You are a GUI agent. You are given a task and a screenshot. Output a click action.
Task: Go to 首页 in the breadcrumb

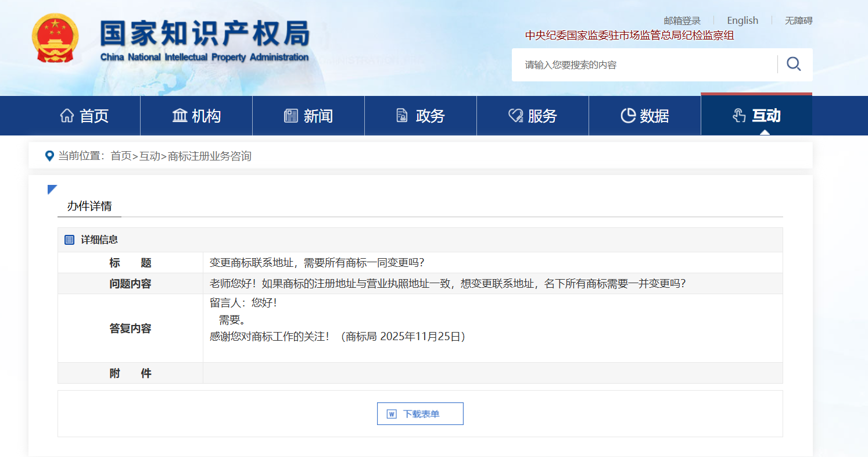pos(121,156)
